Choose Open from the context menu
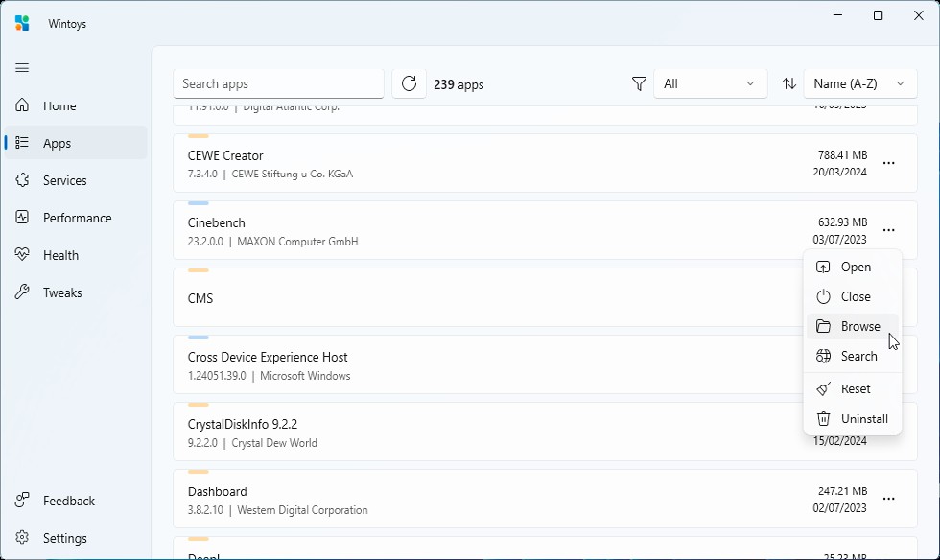Viewport: 940px width, 560px height. tap(853, 267)
